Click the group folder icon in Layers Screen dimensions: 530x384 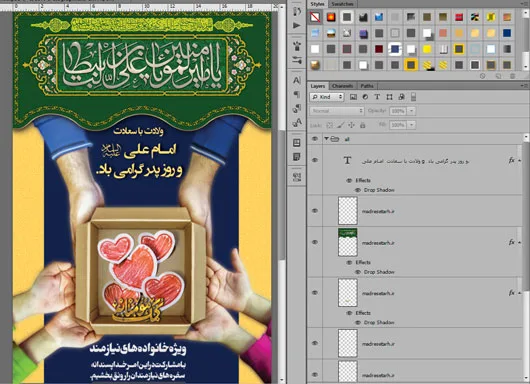pos(335,139)
